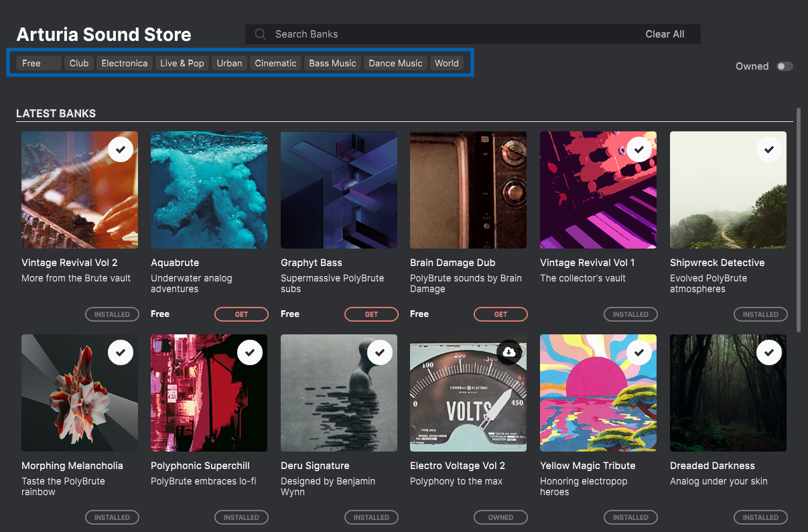
Task: Select the Dance Music filter tag
Action: pyautogui.click(x=395, y=63)
